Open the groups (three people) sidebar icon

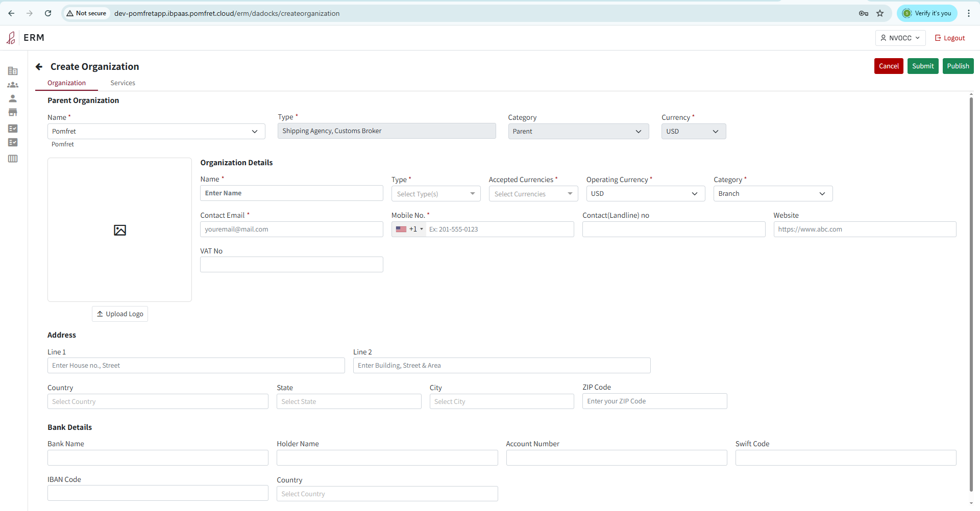click(13, 85)
